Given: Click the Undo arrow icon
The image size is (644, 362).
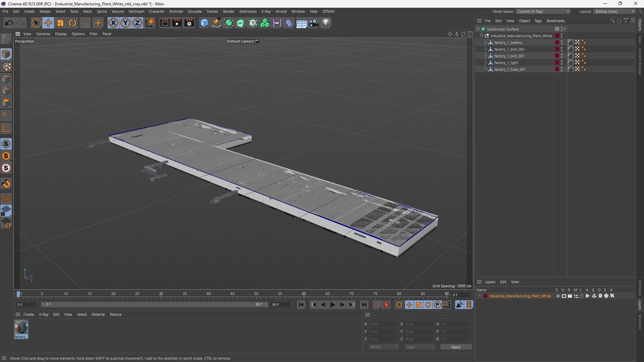Looking at the screenshot, I should point(9,23).
